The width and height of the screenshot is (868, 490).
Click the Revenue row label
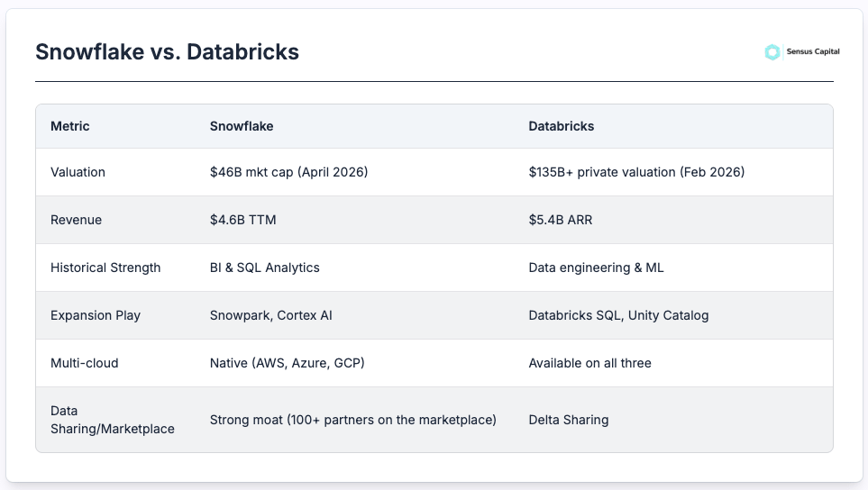click(76, 220)
